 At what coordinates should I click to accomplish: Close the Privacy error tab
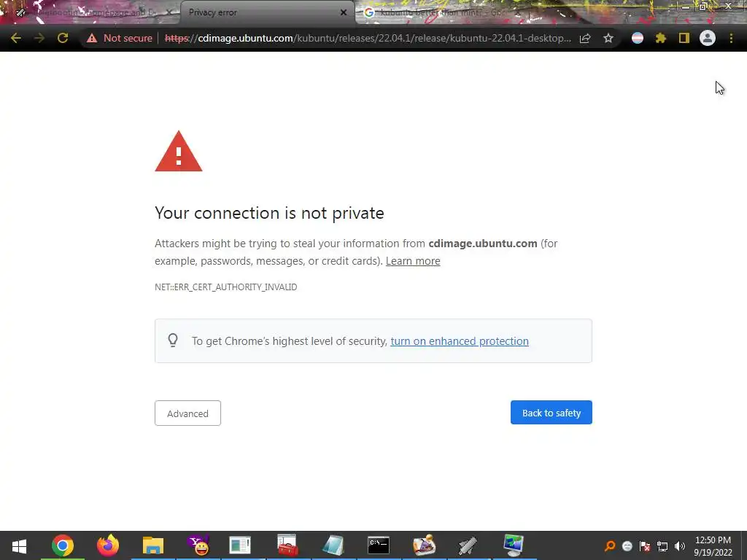(x=343, y=12)
